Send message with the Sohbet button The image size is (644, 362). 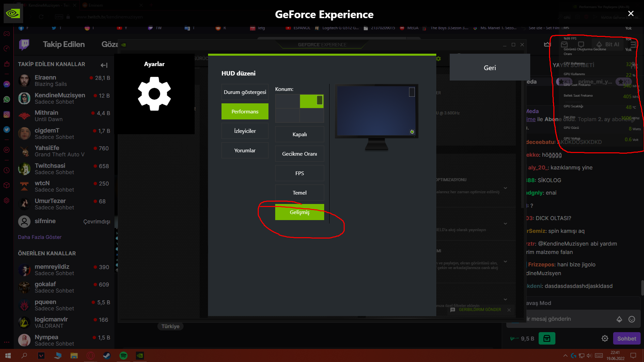coord(627,339)
